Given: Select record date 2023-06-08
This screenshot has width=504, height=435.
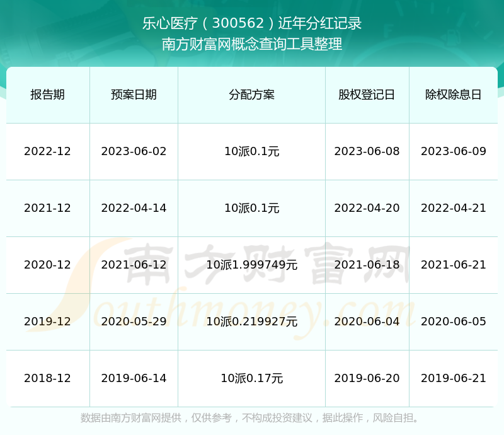Looking at the screenshot, I should point(367,151).
